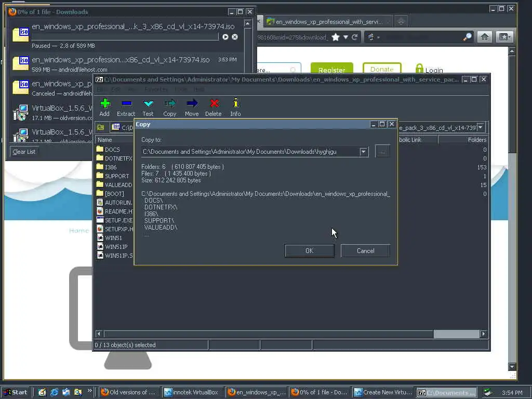The width and height of the screenshot is (532, 399).
Task: Click the green Register button
Action: pos(332,69)
